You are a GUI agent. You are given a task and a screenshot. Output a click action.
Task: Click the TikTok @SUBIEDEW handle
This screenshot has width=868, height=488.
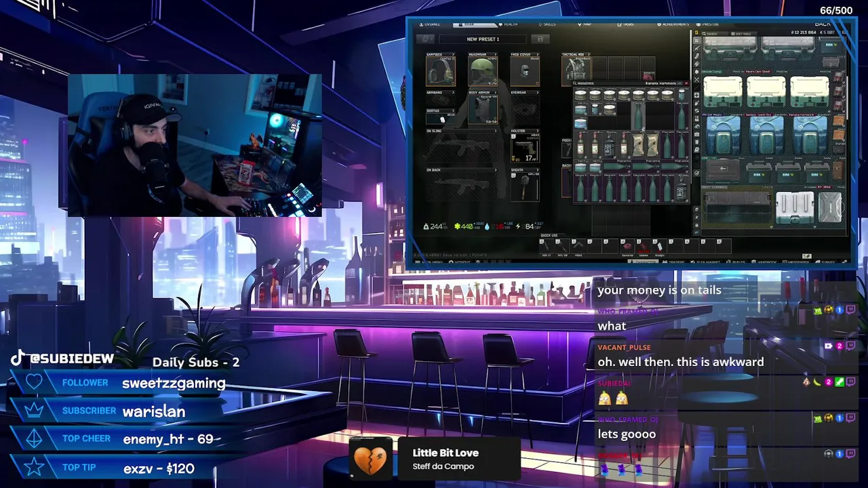pos(62,359)
